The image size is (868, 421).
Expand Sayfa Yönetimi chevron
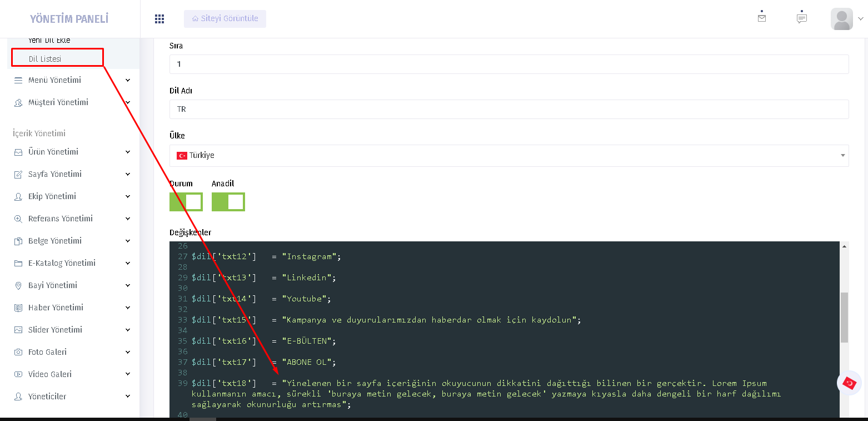tap(128, 174)
